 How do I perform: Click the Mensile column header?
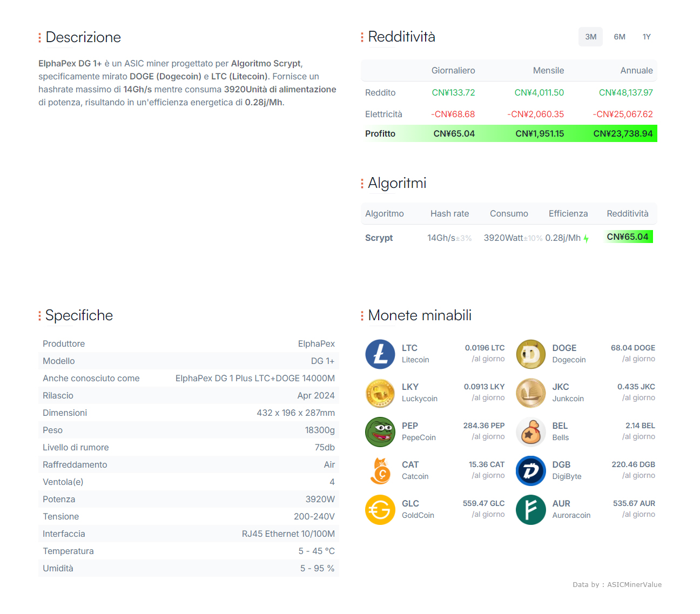pyautogui.click(x=548, y=70)
